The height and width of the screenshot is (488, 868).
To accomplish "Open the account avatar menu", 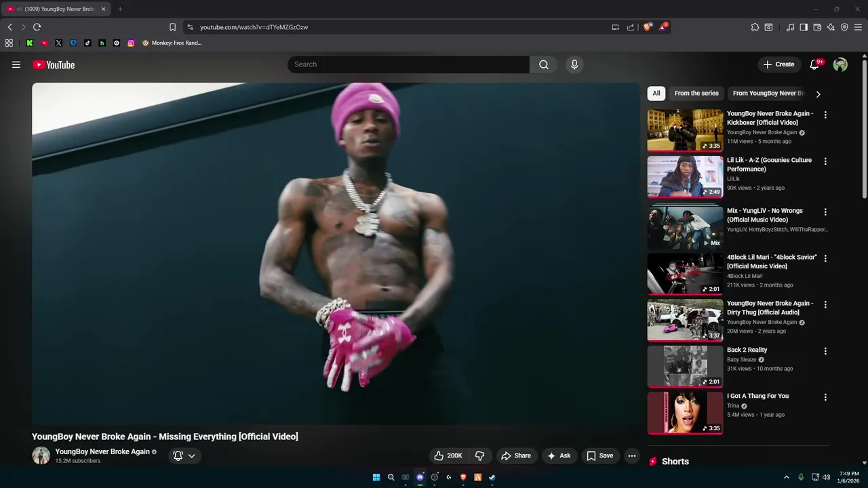I will click(840, 64).
